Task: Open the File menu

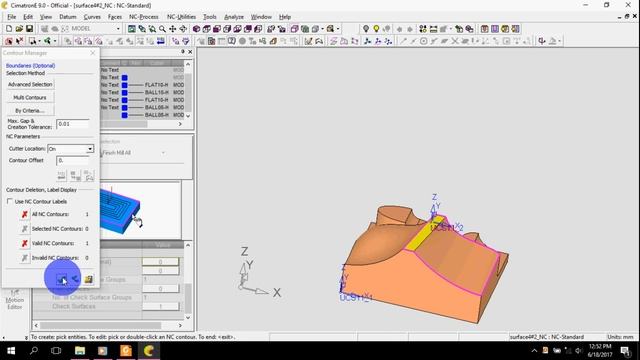Action: (11, 17)
